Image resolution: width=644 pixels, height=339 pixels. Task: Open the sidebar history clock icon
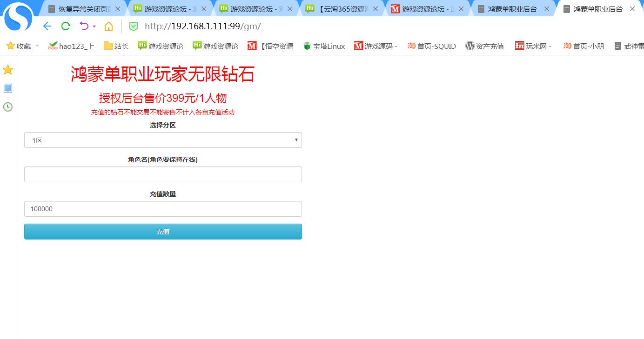(8, 107)
